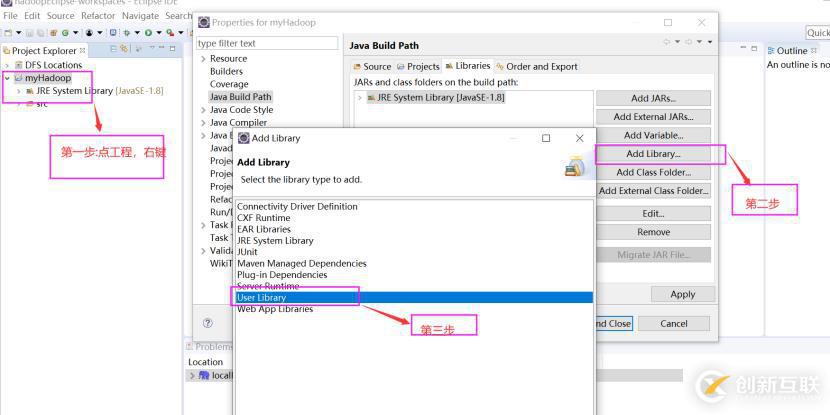The height and width of the screenshot is (415, 830).
Task: Open the Project Explorer view menu
Action: coord(152,48)
